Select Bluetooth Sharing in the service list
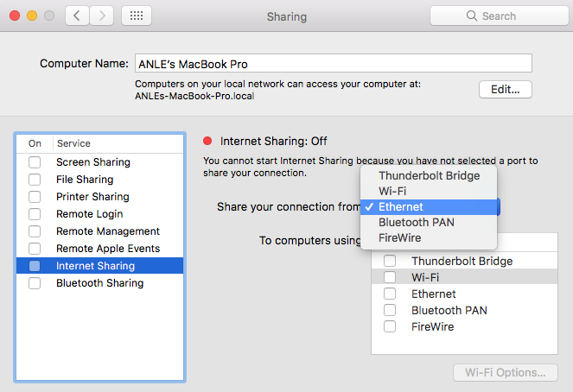 coord(99,283)
